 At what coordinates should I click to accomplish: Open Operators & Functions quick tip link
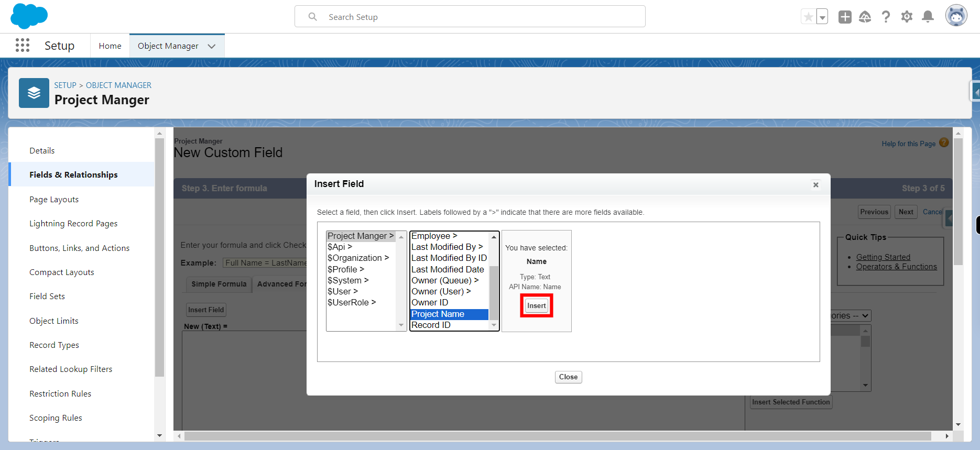click(x=897, y=267)
